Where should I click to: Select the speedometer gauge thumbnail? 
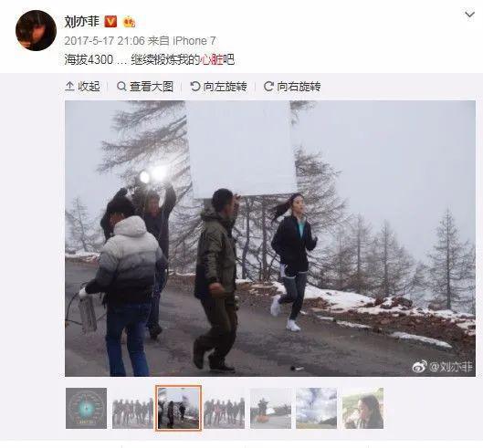point(86,408)
